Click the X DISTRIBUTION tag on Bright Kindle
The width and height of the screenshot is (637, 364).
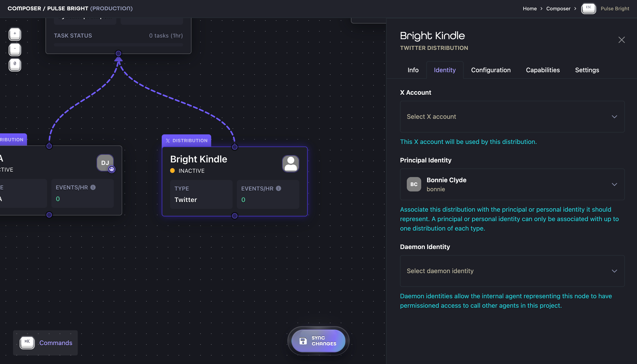(187, 141)
